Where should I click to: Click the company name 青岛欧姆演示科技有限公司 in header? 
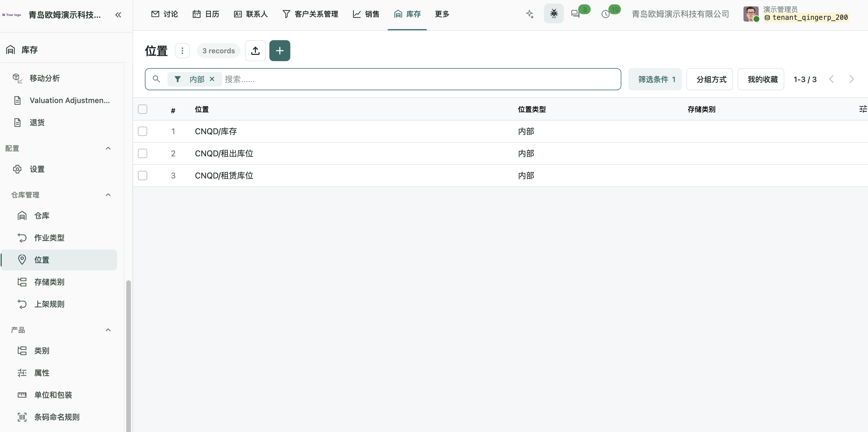point(680,14)
